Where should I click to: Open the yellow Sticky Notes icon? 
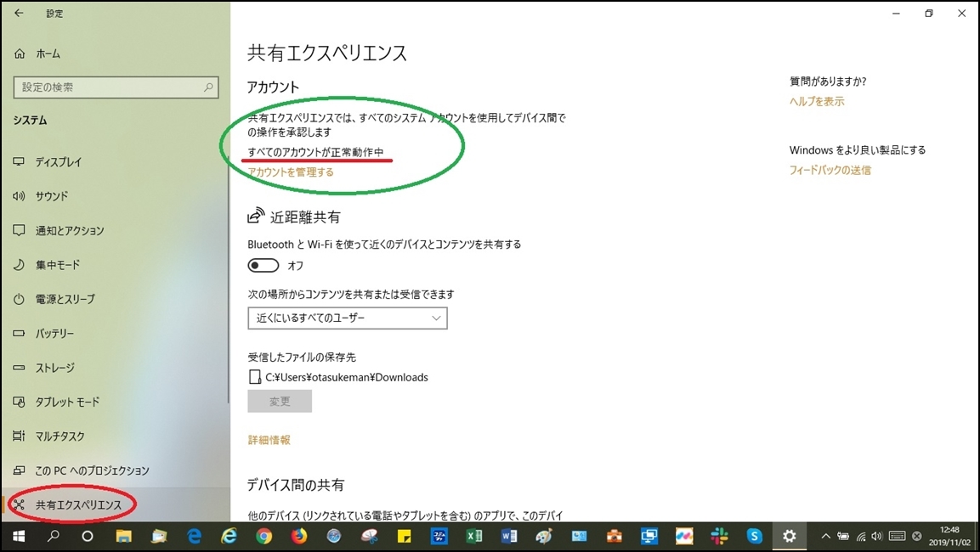point(404,536)
